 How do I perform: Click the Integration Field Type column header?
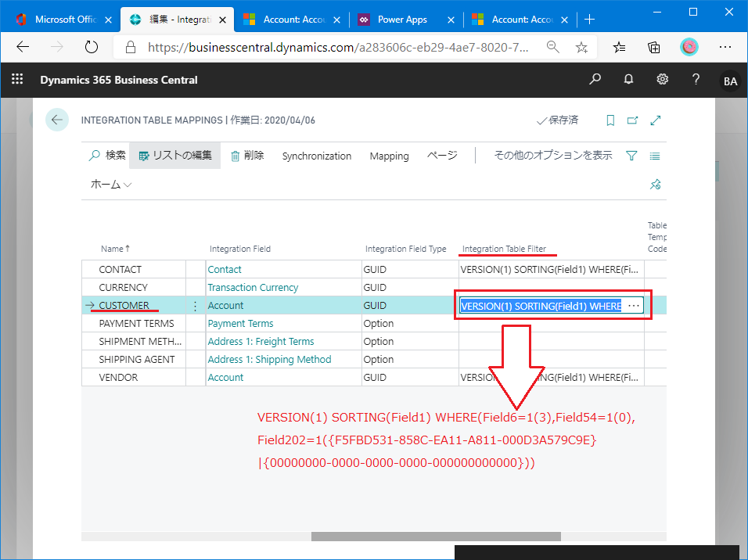coord(405,249)
